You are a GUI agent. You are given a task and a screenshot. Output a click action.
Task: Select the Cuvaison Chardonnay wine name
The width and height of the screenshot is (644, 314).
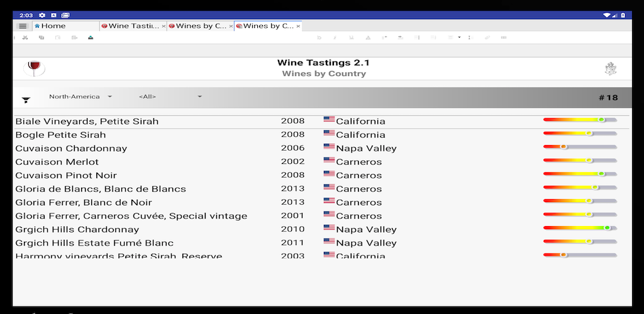pyautogui.click(x=71, y=148)
